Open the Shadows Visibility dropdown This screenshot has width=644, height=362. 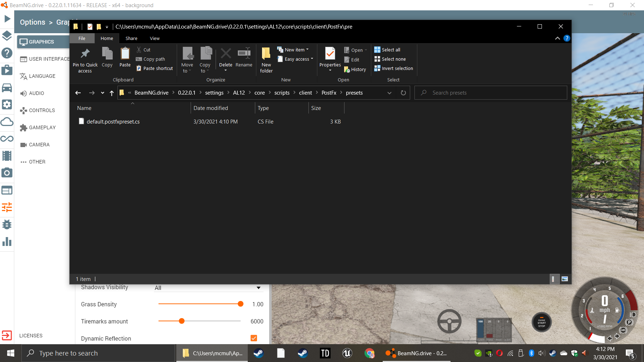tap(208, 288)
